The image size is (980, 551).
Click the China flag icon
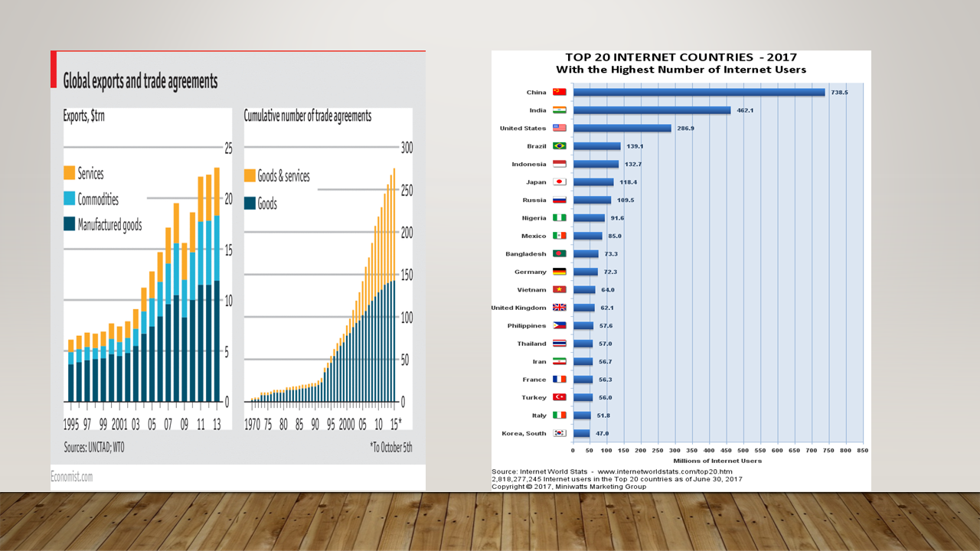(559, 92)
